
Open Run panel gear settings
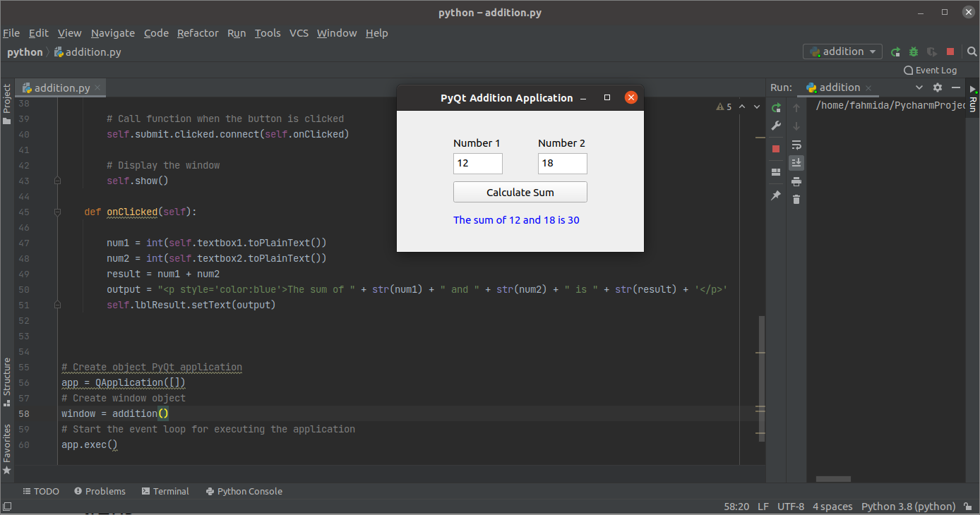click(x=938, y=87)
